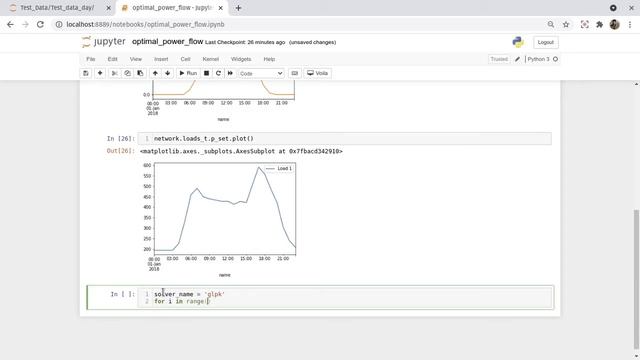The height and width of the screenshot is (360, 640).
Task: Click the for i in range line
Action: pyautogui.click(x=182, y=301)
